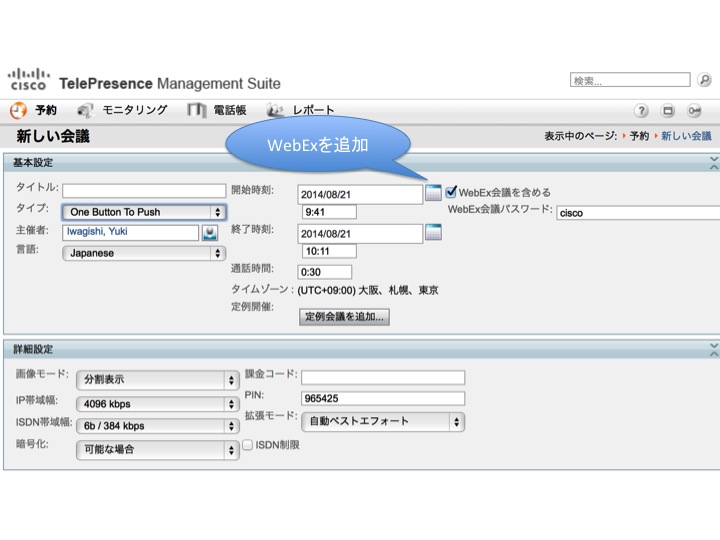Viewport: 720px width, 540px height.
Task: Click the window icon beside help
Action: coord(668,111)
